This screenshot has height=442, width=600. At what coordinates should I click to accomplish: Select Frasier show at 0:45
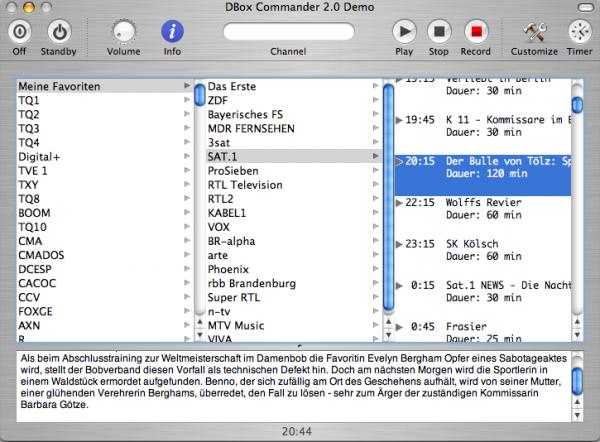(x=466, y=326)
